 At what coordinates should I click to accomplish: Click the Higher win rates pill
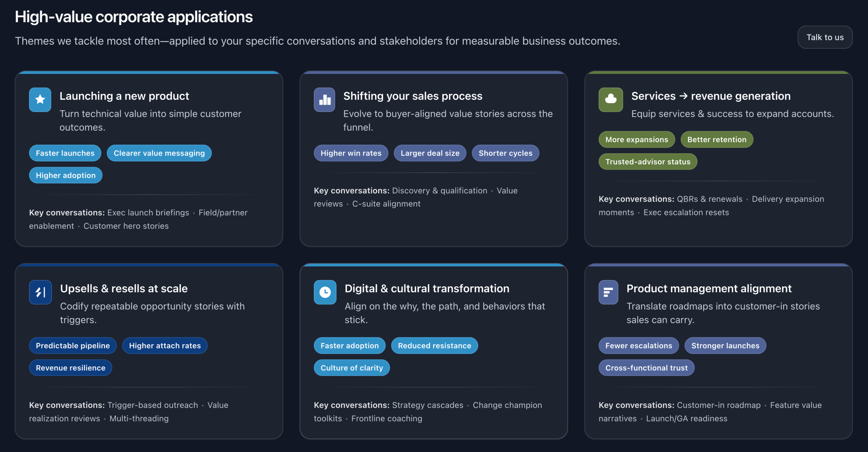point(351,153)
